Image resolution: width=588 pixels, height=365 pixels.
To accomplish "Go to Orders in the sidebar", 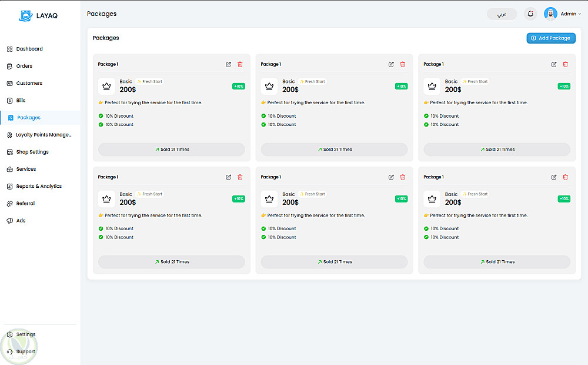I will click(x=24, y=66).
